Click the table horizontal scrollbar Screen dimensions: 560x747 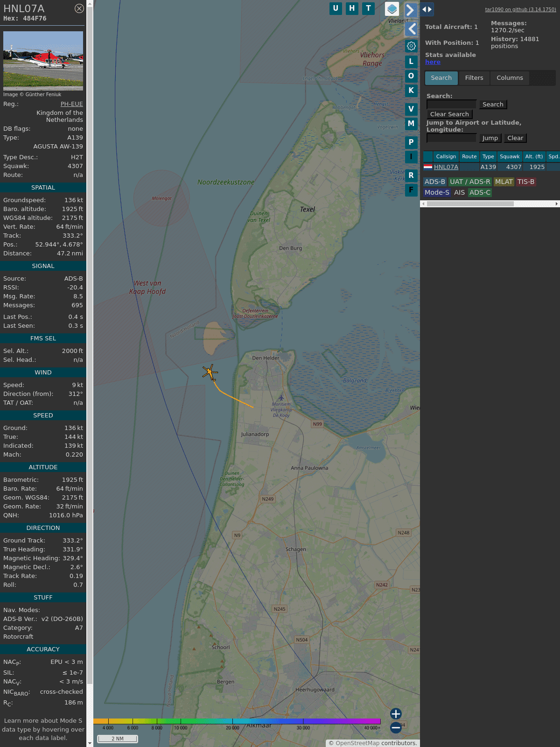(470, 204)
